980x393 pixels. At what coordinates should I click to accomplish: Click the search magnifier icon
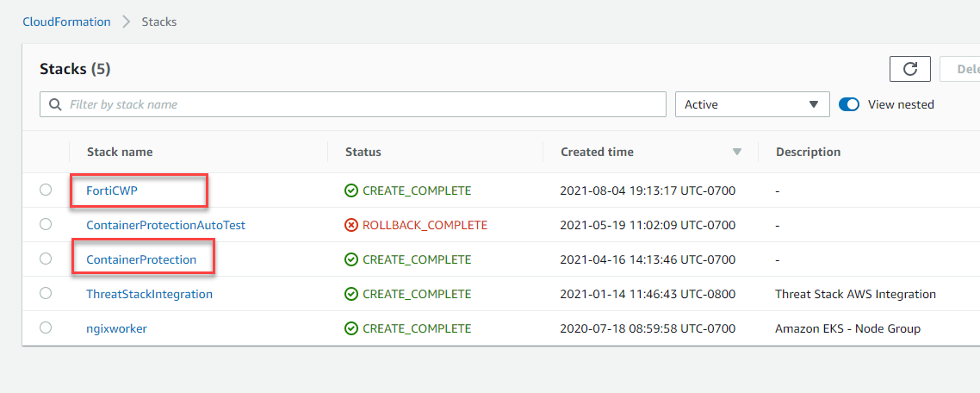56,104
